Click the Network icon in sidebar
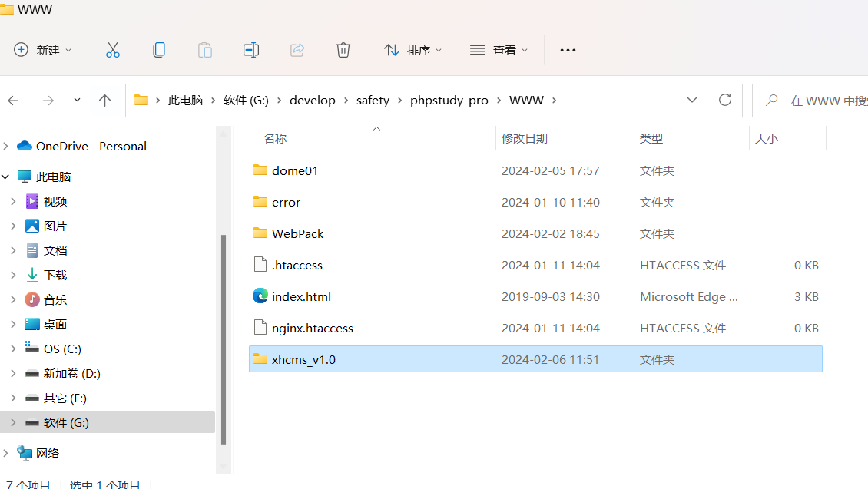The image size is (868, 489). 25,453
